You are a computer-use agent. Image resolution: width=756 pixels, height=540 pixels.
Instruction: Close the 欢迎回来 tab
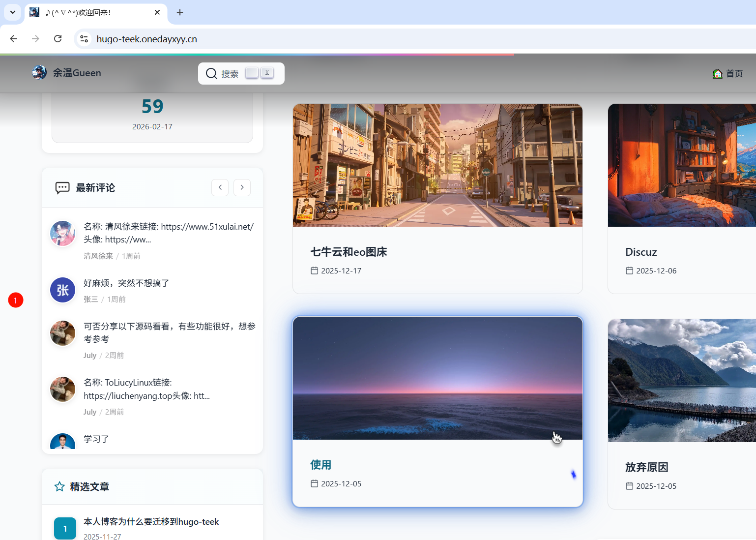[x=157, y=12]
